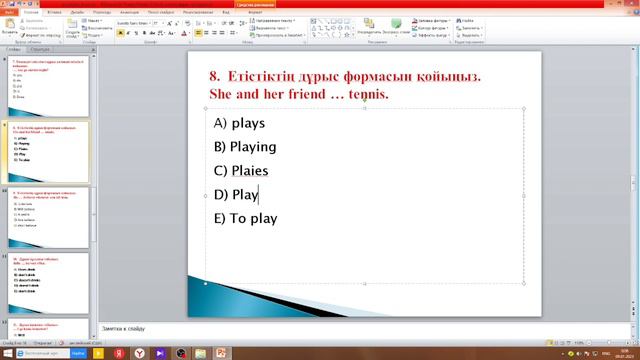640x360 pixels.
Task: Open the Формат drawing tools tab
Action: [x=255, y=12]
